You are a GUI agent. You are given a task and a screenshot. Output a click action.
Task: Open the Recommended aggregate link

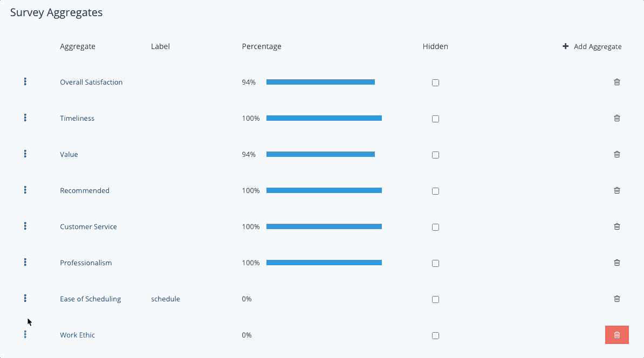[x=85, y=190]
